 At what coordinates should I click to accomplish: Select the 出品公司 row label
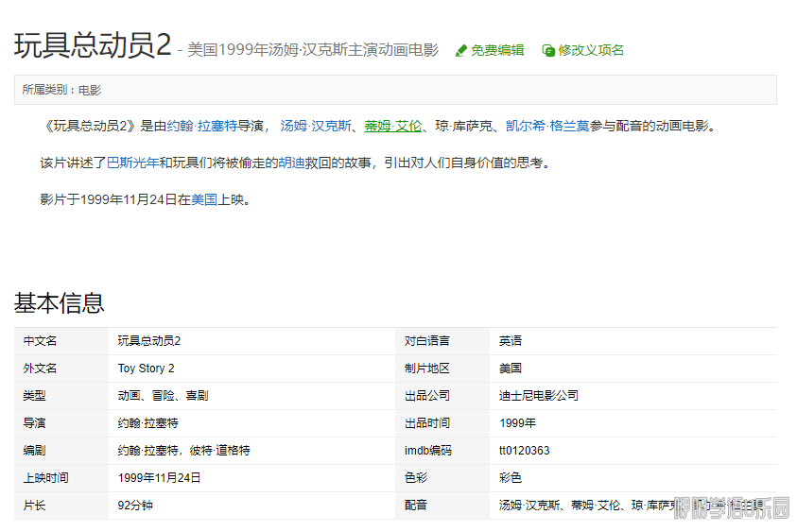click(x=427, y=396)
